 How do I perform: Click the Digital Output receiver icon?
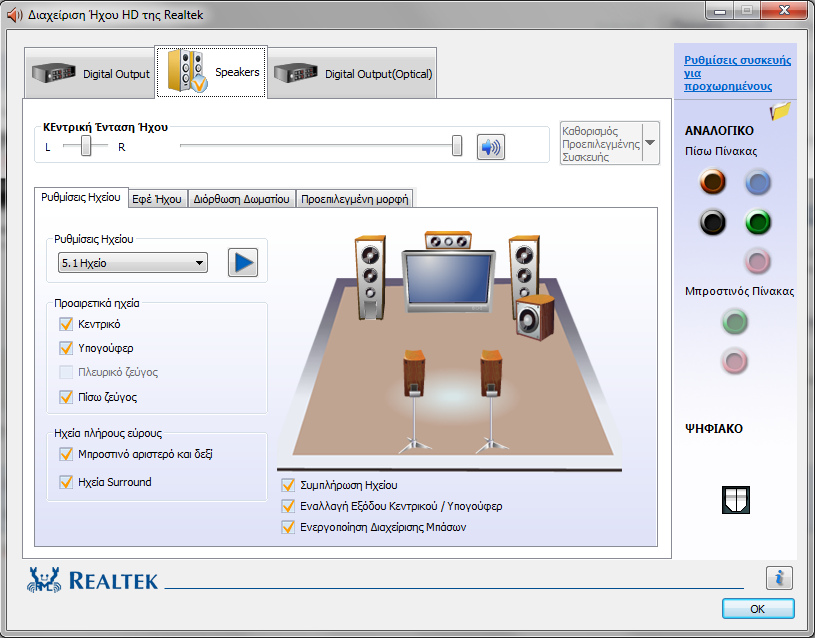(54, 73)
